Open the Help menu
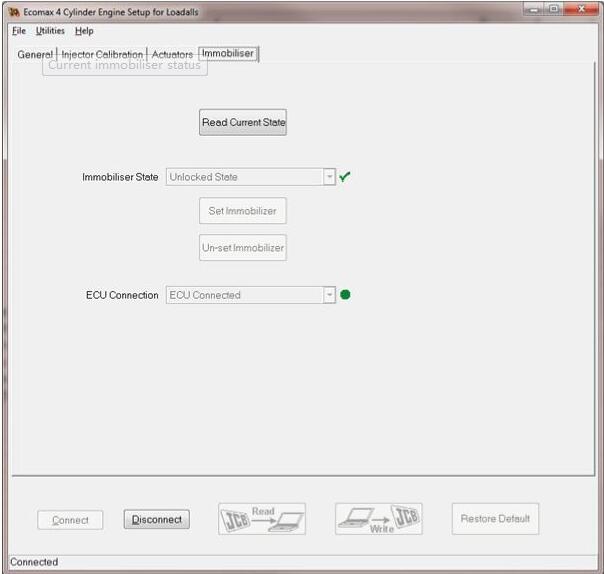The image size is (604, 574). [84, 31]
